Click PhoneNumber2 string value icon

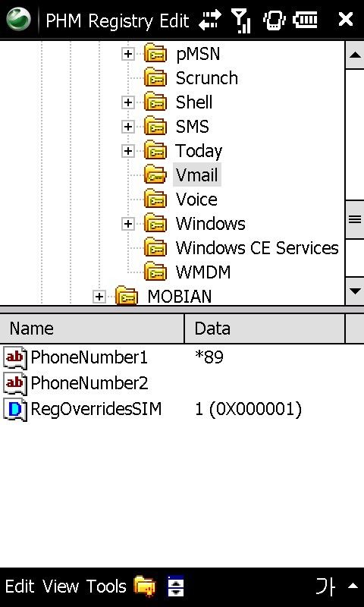(x=15, y=383)
